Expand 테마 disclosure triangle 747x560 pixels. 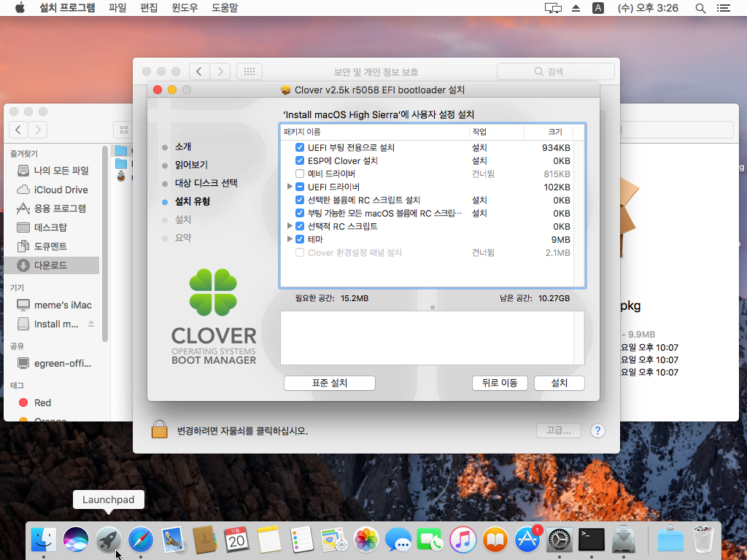290,239
